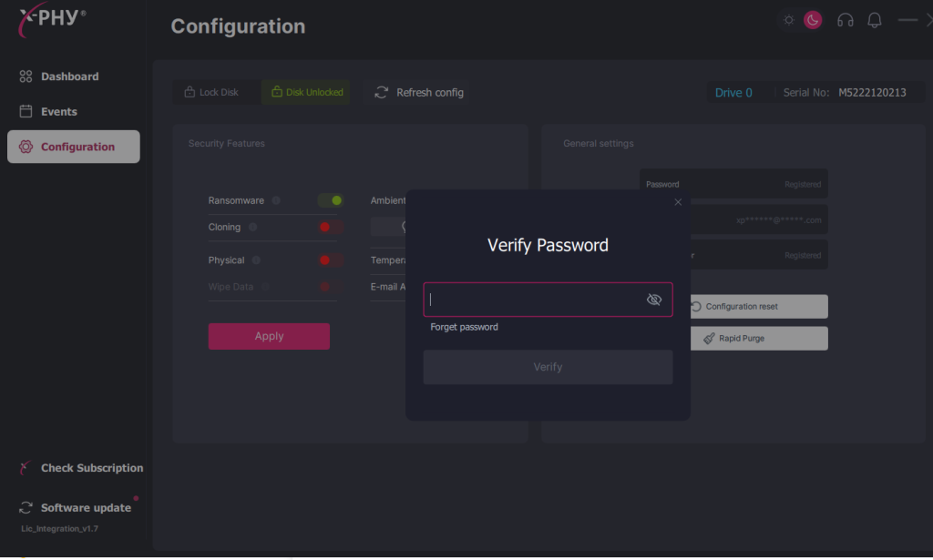The image size is (933, 560).
Task: Show password with eye icon
Action: tap(653, 300)
